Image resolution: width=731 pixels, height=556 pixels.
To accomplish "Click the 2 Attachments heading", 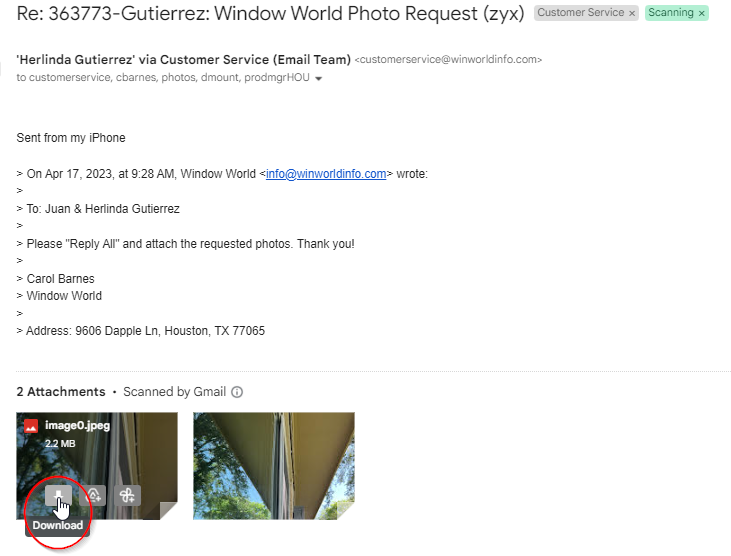I will (61, 392).
